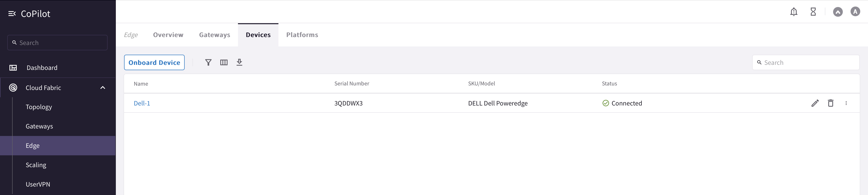Open the filter options for the devices table
868x195 pixels.
(209, 62)
